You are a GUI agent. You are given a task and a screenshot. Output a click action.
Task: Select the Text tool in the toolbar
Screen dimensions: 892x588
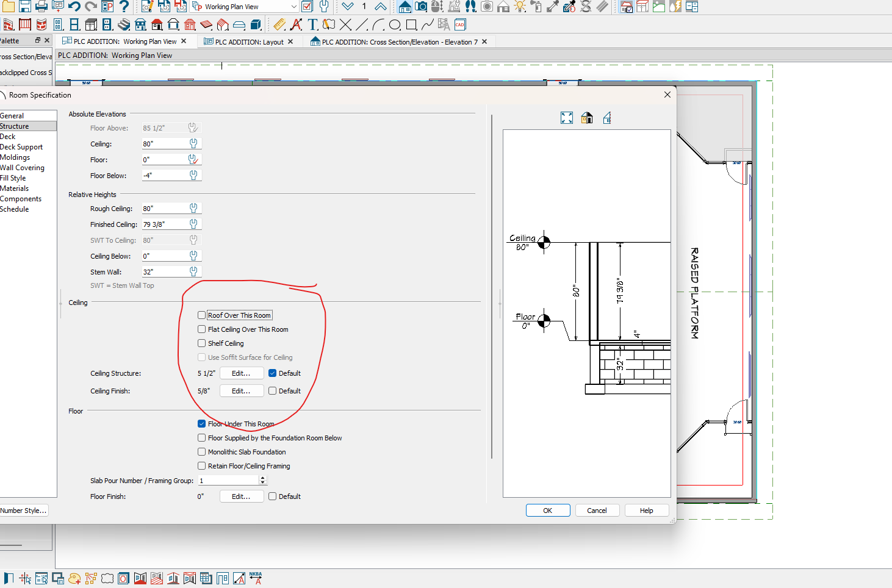click(x=313, y=24)
